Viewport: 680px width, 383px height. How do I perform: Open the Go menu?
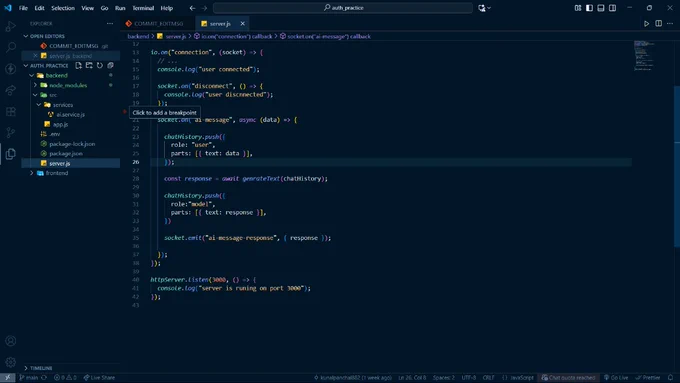pos(105,8)
